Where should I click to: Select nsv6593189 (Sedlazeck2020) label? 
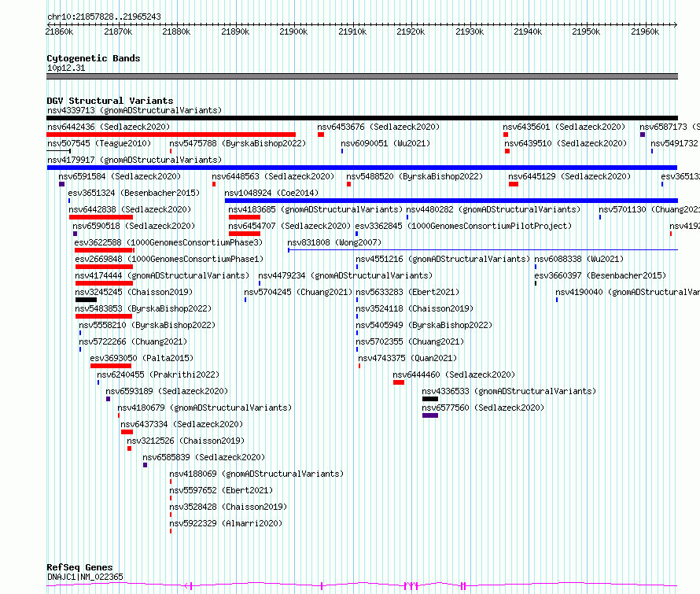pos(167,391)
